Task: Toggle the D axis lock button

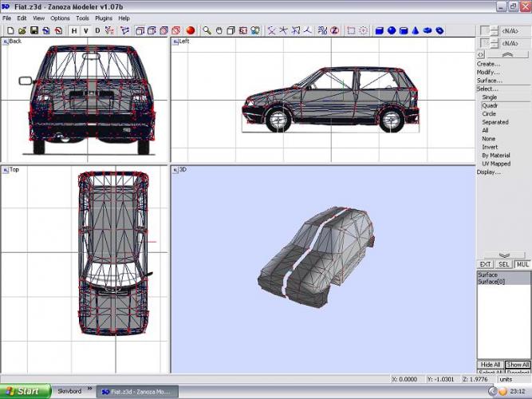Action: 98,30
